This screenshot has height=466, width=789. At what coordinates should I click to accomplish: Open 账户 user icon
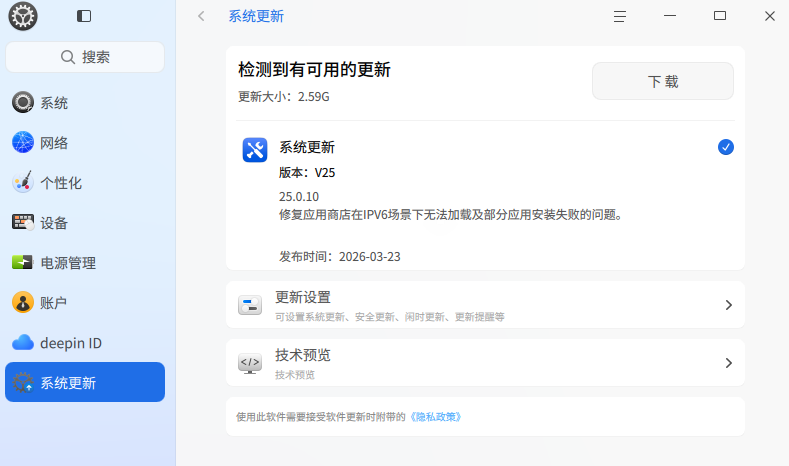tap(23, 302)
